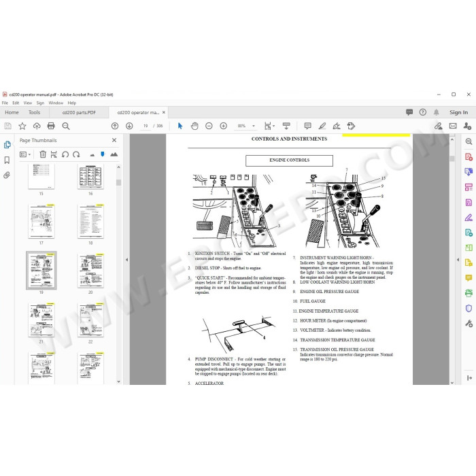Activate the Hand pan tool
This screenshot has height=476, width=476.
click(x=194, y=126)
